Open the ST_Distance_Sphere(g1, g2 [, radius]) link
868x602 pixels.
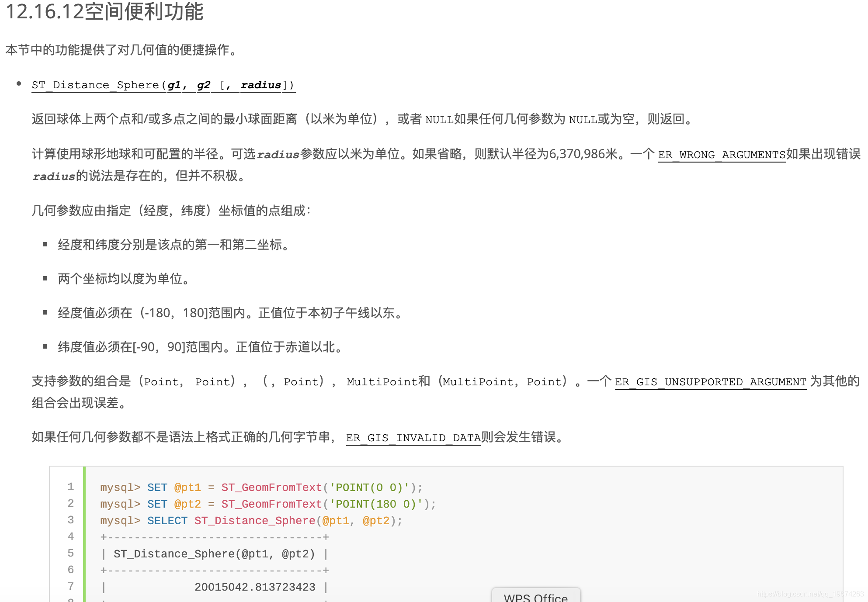point(163,85)
